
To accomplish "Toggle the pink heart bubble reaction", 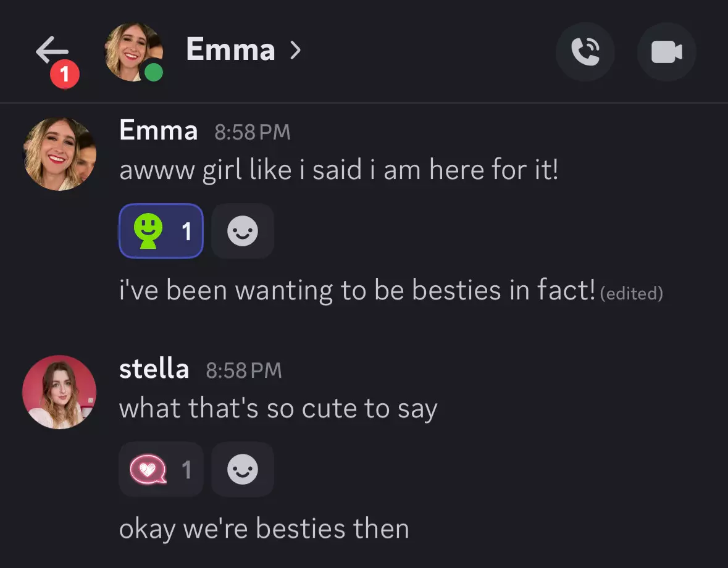I will [161, 470].
